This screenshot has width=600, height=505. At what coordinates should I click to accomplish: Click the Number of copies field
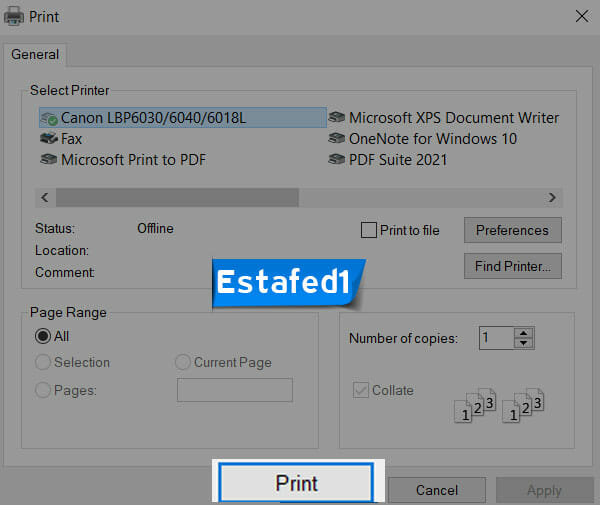[x=496, y=338]
